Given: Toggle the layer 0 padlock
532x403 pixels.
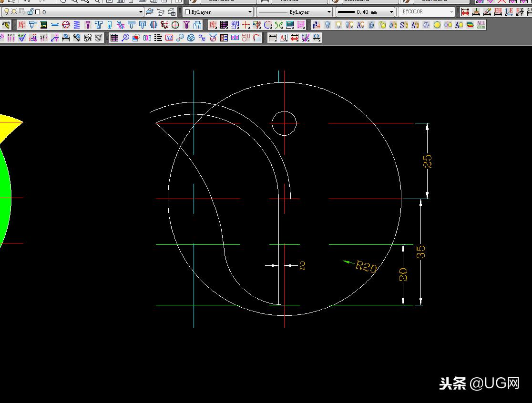Looking at the screenshot, I should click(x=31, y=12).
